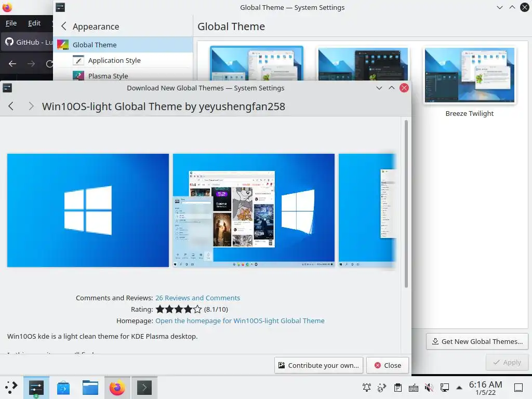
Task: Open 26 Reviews and Comments link
Action: pyautogui.click(x=197, y=298)
